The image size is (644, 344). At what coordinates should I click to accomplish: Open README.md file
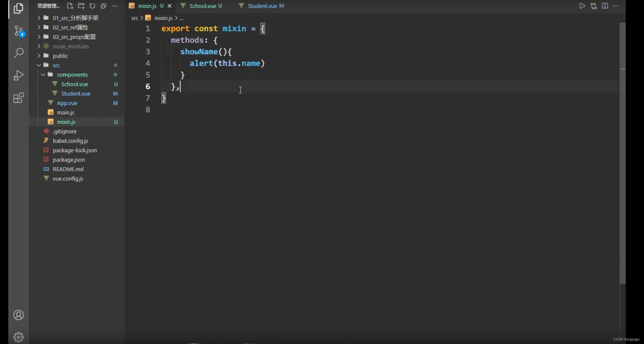click(x=68, y=169)
